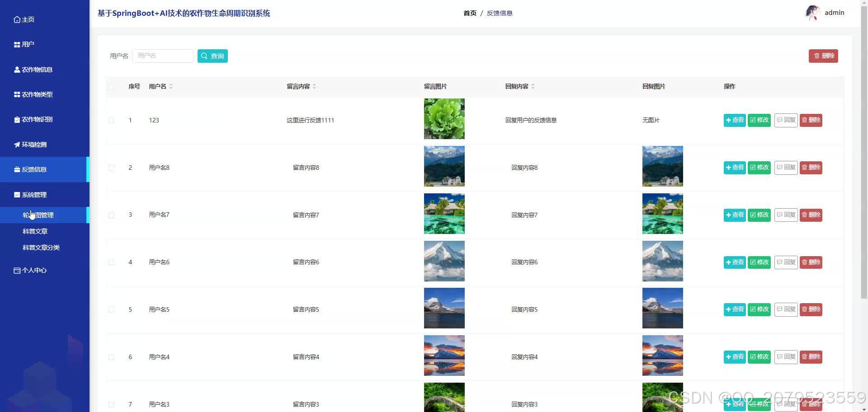
Task: Click 回复 button for 用户名8 row
Action: pyautogui.click(x=786, y=168)
